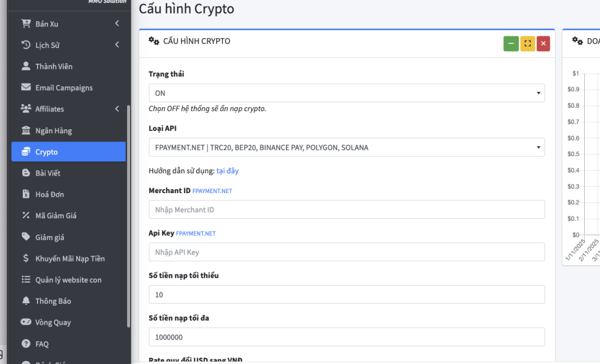Open the FAQ menu item
The image size is (600, 364).
pyautogui.click(x=42, y=344)
